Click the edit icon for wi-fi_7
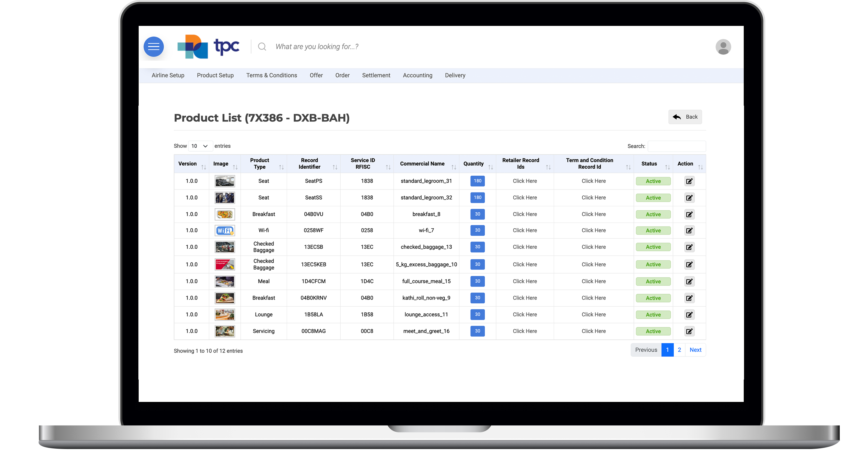 tap(690, 231)
